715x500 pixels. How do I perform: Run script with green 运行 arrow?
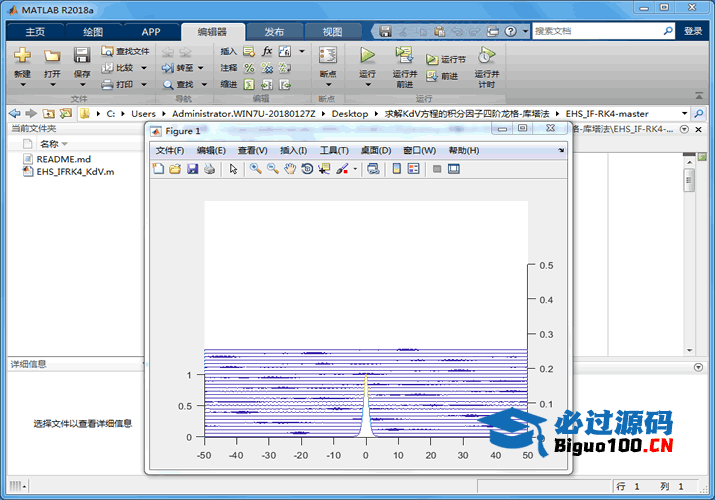(x=367, y=55)
